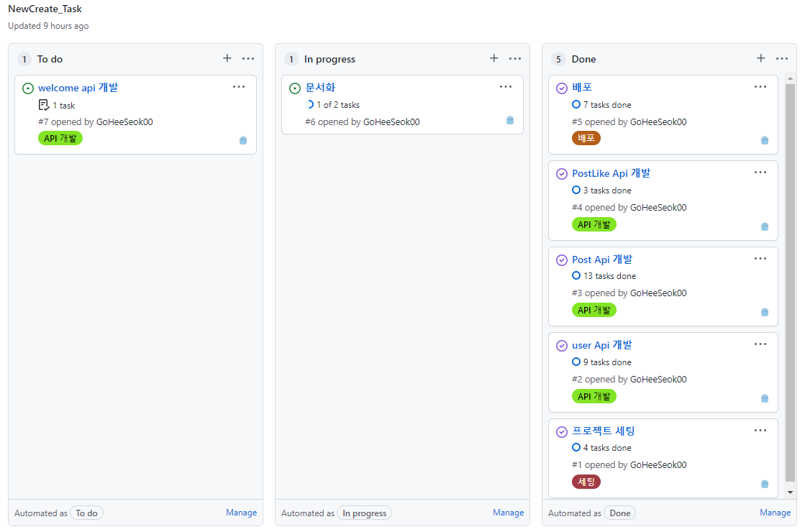Open the welcome api 개발 issue link
Screen dimensions: 800x532
click(78, 88)
